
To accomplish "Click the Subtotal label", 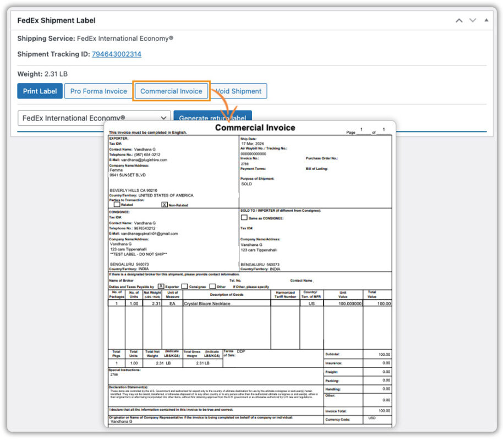I will [x=332, y=354].
